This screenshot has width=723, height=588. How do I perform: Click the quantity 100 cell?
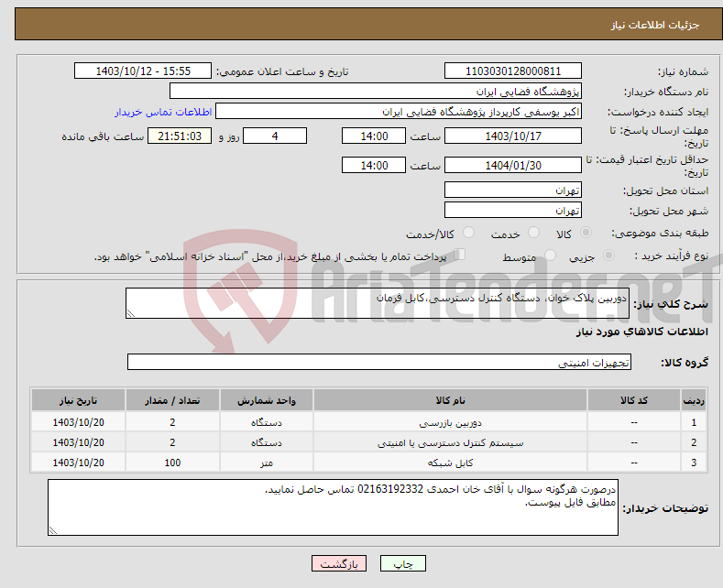pyautogui.click(x=172, y=463)
